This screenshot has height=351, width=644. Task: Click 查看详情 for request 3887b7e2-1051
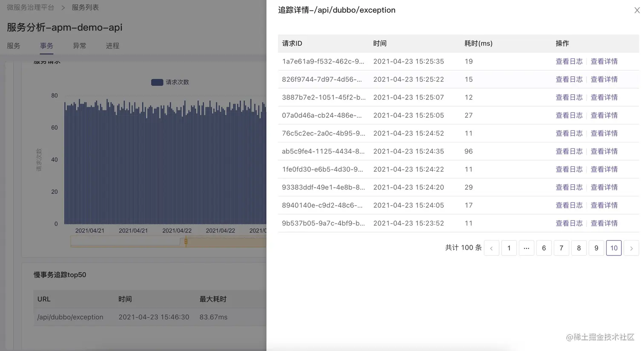604,97
